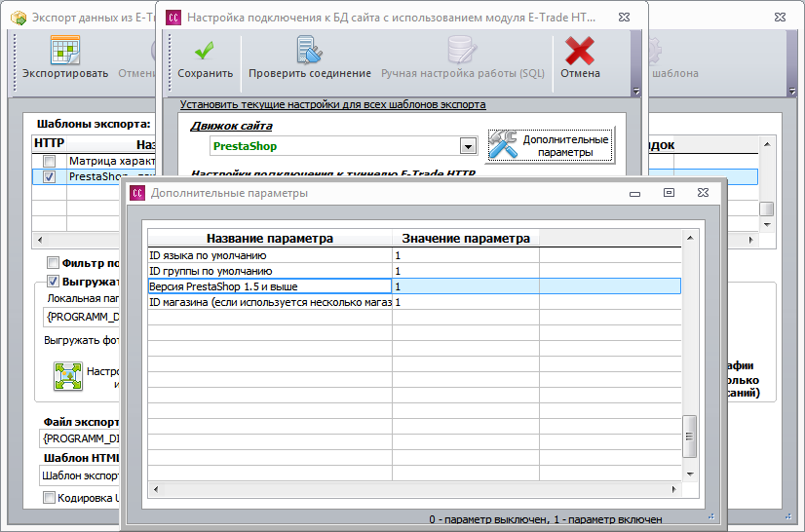Click value cell for ID группы по умолчанию
Viewport: 805px width, 532px height.
coord(466,271)
